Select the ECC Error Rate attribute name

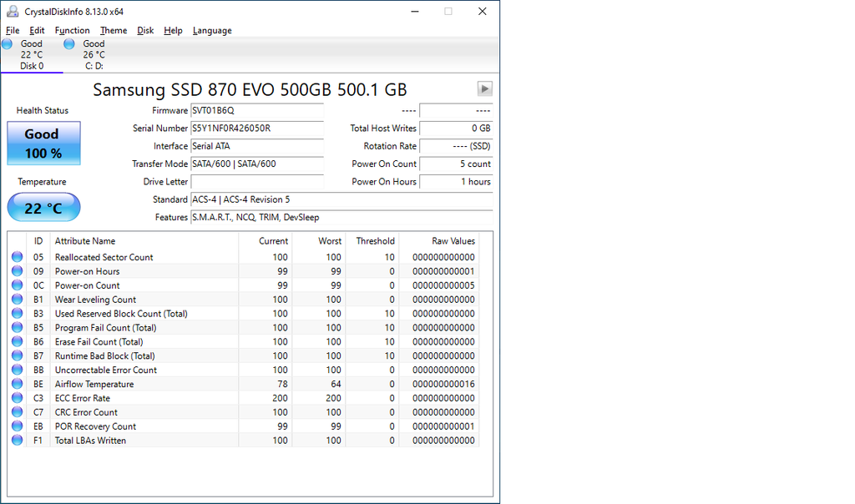tap(83, 398)
